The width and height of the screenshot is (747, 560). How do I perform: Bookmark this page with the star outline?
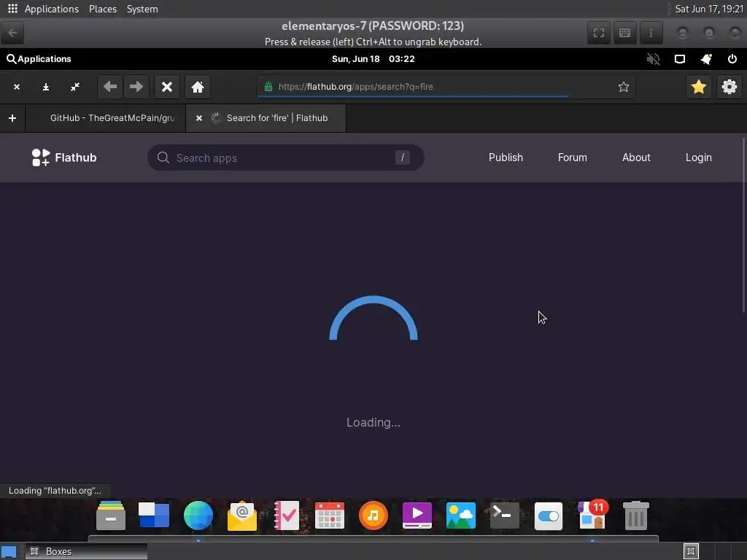point(624,87)
